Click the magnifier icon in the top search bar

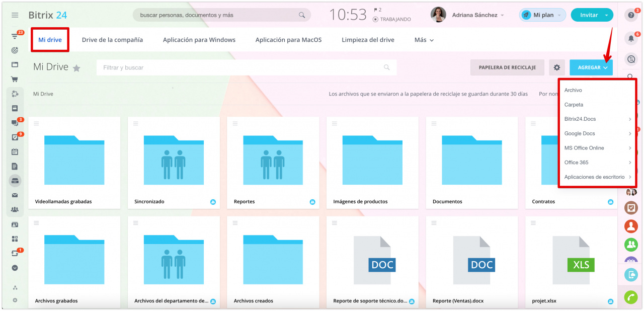pos(302,15)
